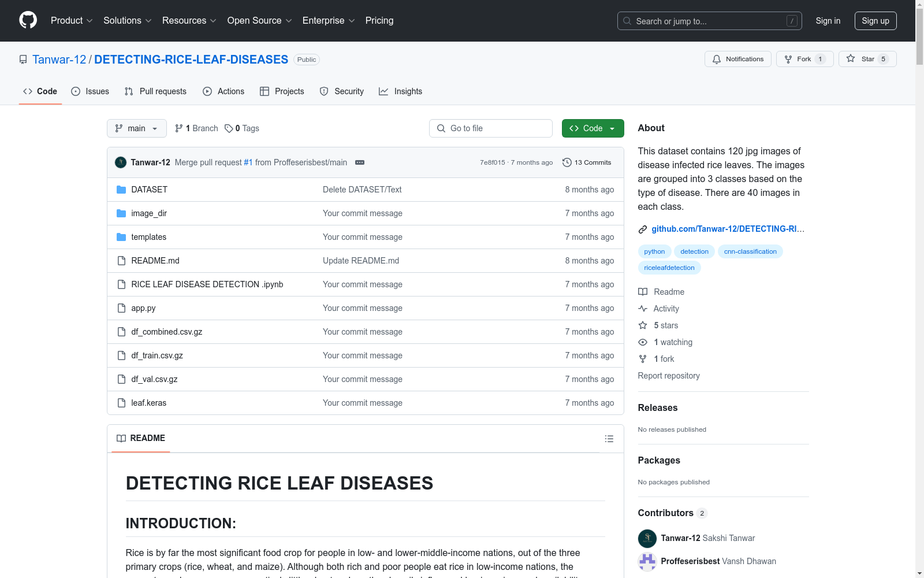Click the DATASET folder icon
The width and height of the screenshot is (924, 578).
[x=121, y=190]
